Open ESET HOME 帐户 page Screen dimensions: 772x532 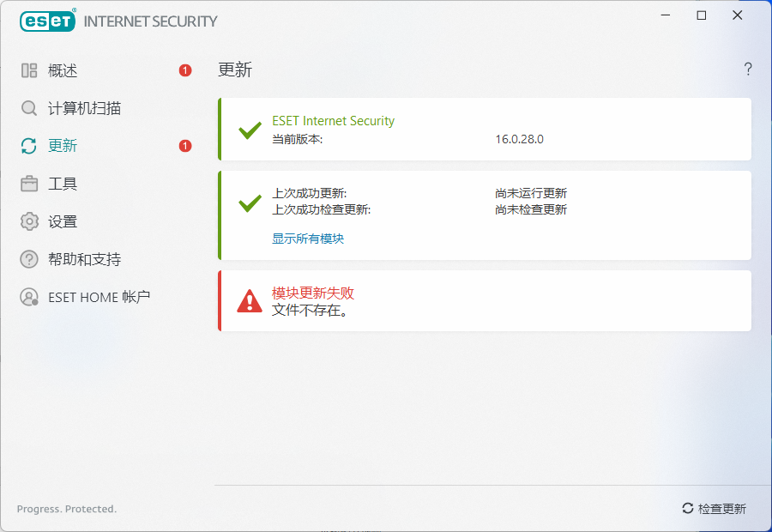[x=99, y=297]
